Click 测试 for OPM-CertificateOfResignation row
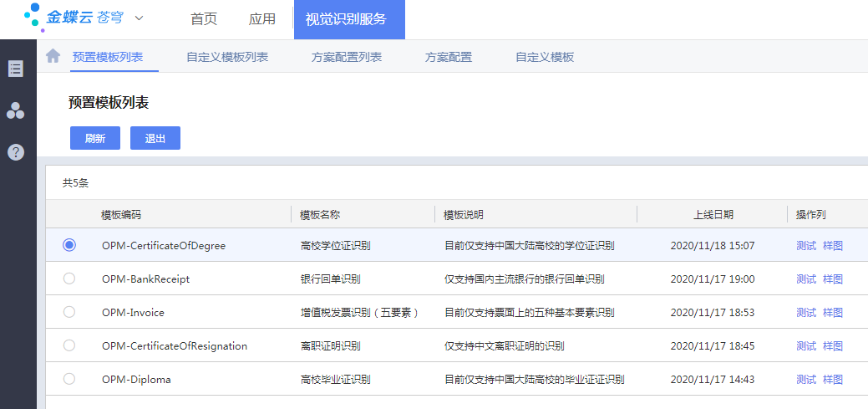868x409 pixels. tap(806, 345)
